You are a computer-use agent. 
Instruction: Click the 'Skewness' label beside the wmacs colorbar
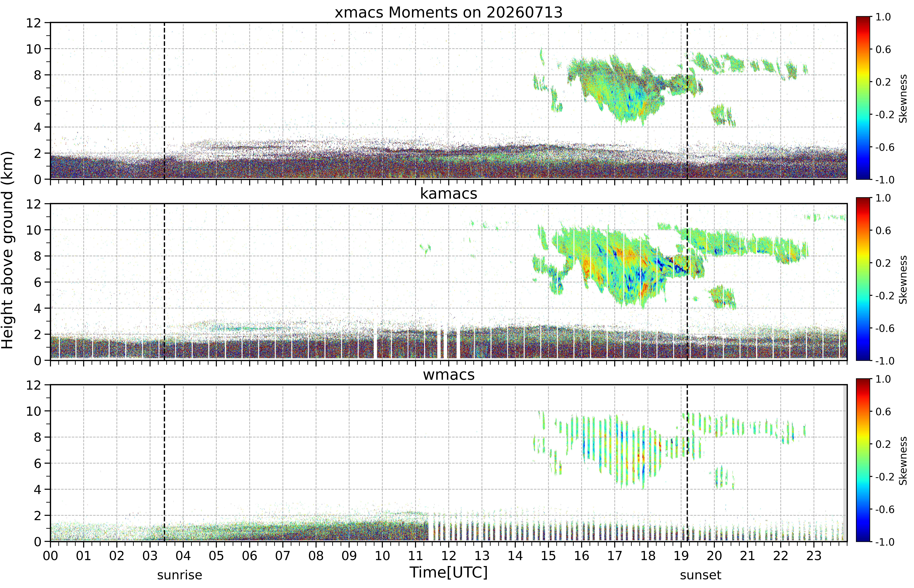(903, 461)
